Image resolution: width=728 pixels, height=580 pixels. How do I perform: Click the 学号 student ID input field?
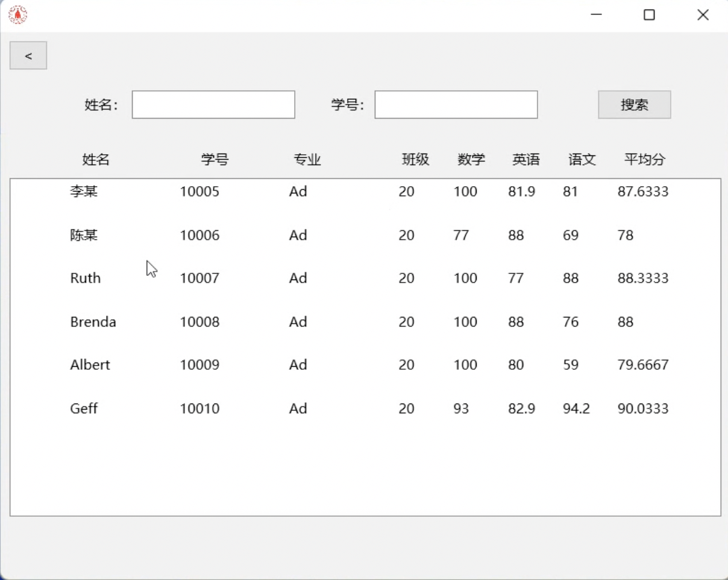click(456, 105)
